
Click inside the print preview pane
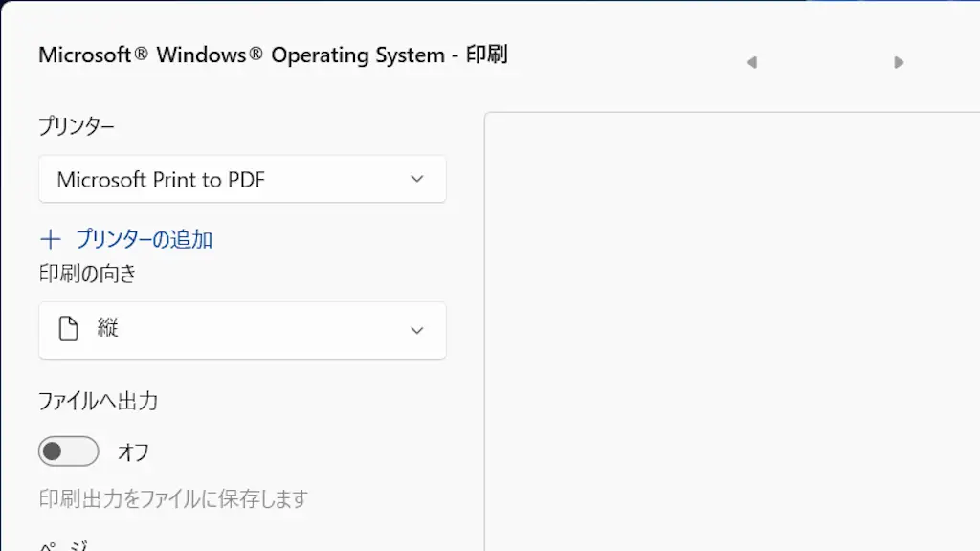click(x=732, y=335)
